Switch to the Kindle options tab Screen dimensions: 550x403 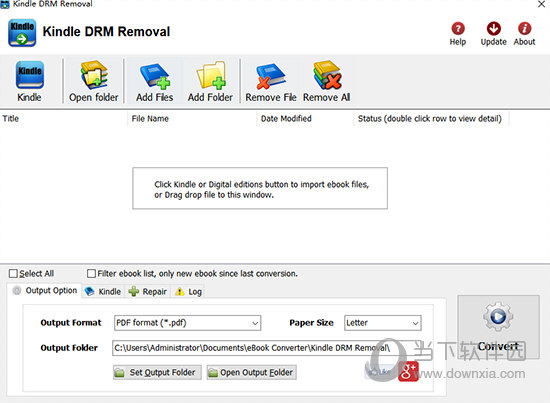pyautogui.click(x=103, y=291)
